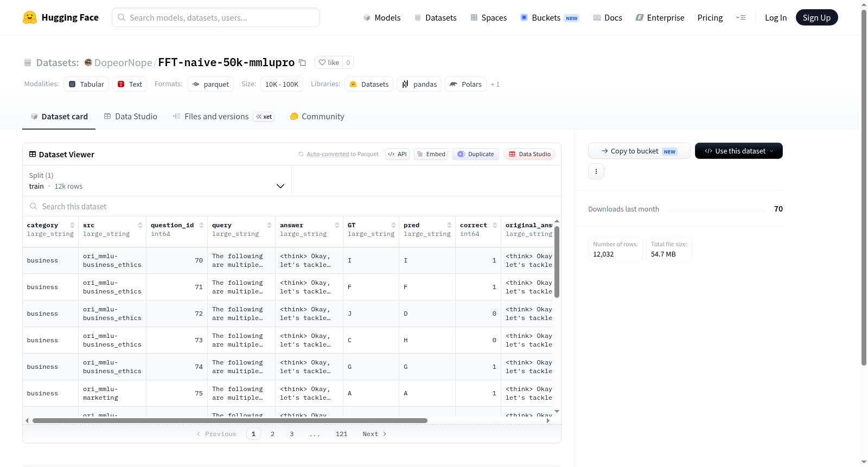The image size is (868, 467).
Task: Filter by the 10K - 100K size tag
Action: [282, 84]
